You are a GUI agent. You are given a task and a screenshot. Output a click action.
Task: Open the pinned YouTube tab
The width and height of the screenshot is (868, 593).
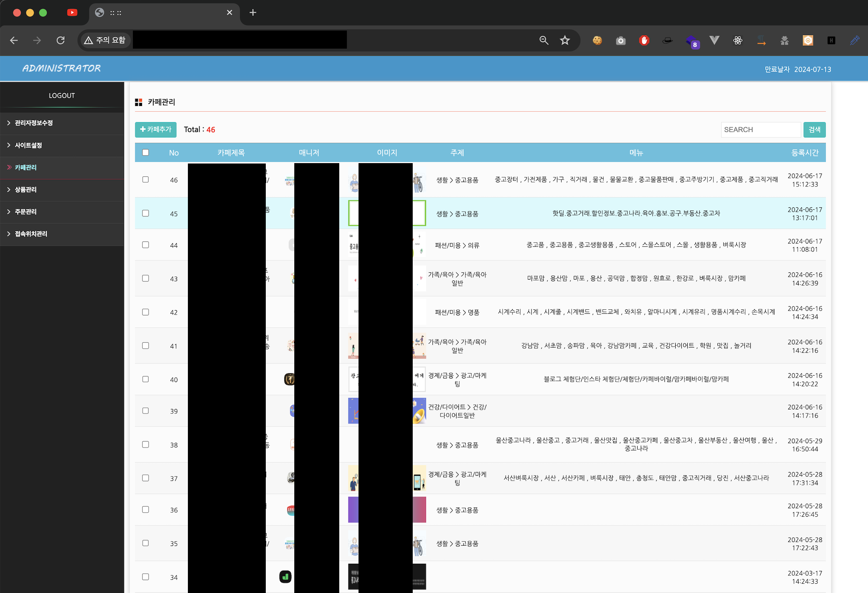(72, 12)
